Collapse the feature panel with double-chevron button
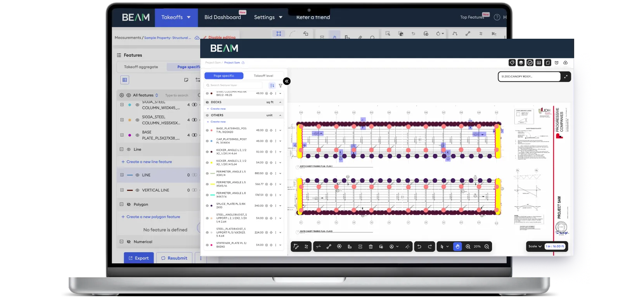Image resolution: width=644 pixels, height=299 pixels. (x=287, y=81)
